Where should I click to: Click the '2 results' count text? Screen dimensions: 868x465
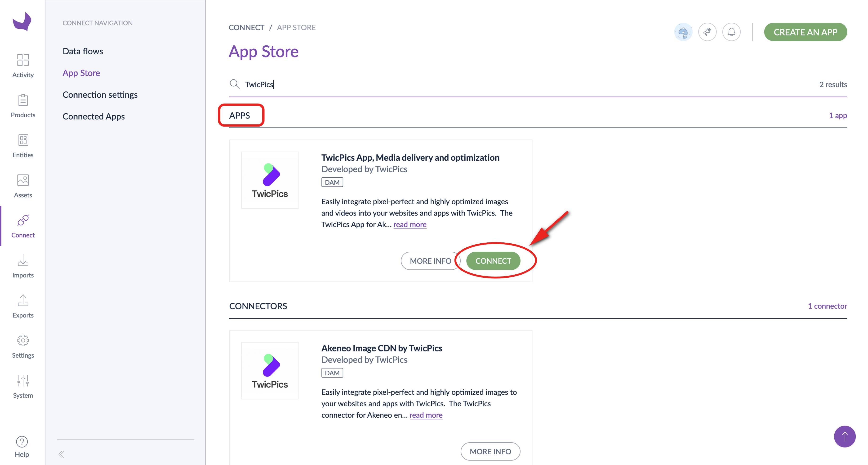[x=833, y=84]
